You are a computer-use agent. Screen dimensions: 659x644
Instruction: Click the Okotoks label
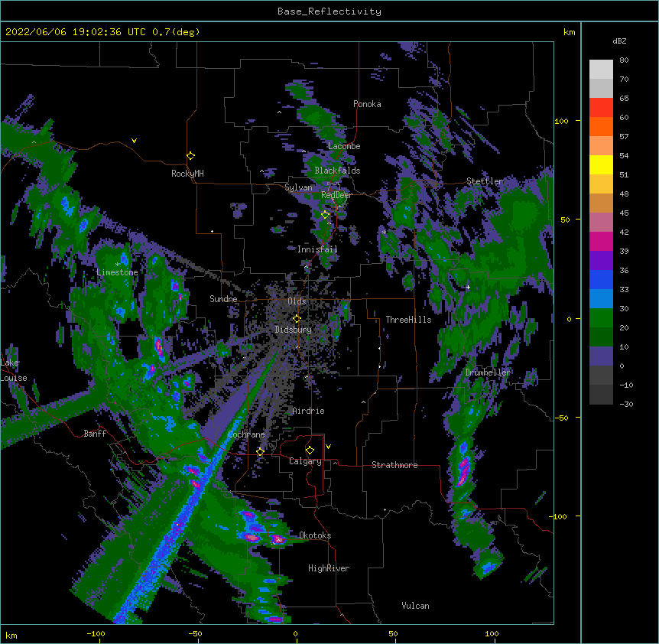[x=315, y=535]
